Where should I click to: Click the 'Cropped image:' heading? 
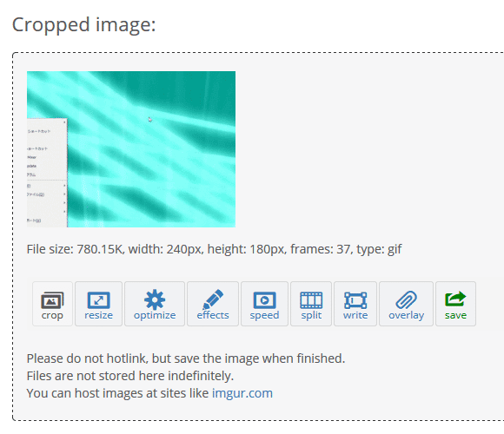(84, 24)
